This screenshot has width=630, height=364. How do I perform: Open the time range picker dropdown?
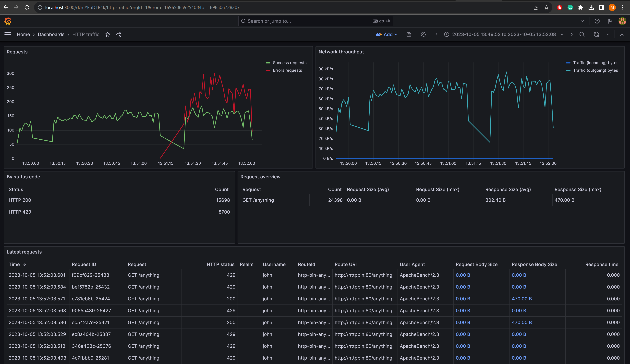pos(504,35)
